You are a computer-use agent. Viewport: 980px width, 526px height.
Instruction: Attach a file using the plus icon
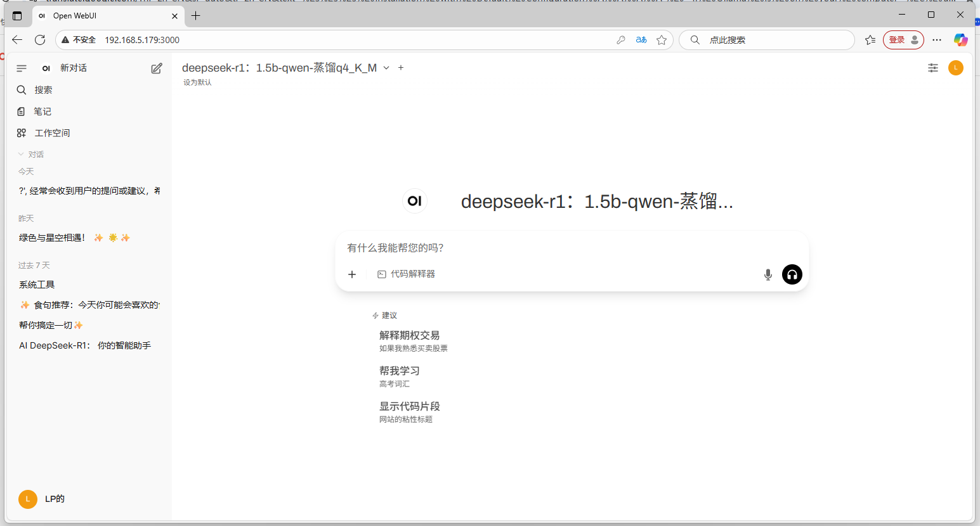point(352,274)
